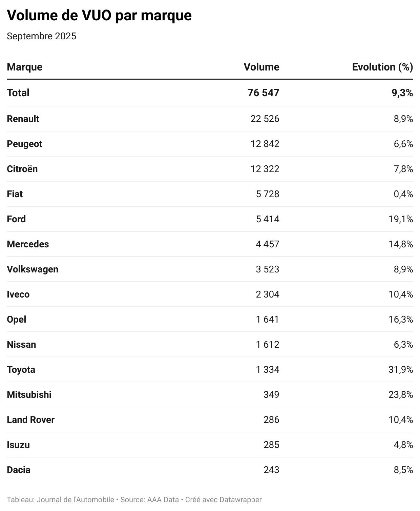Click the Volume column header
This screenshot has width=420, height=511.
pyautogui.click(x=261, y=67)
